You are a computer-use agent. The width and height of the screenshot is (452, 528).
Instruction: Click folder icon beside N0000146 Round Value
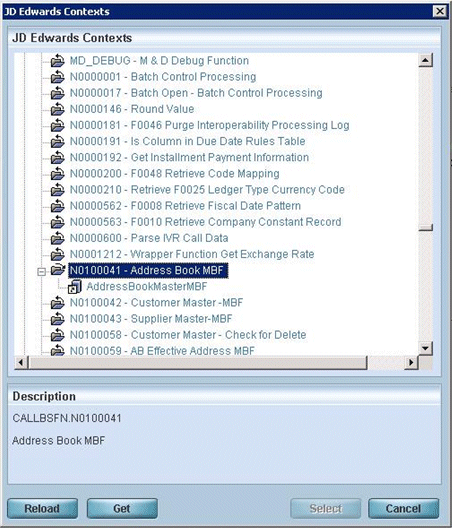pyautogui.click(x=58, y=109)
